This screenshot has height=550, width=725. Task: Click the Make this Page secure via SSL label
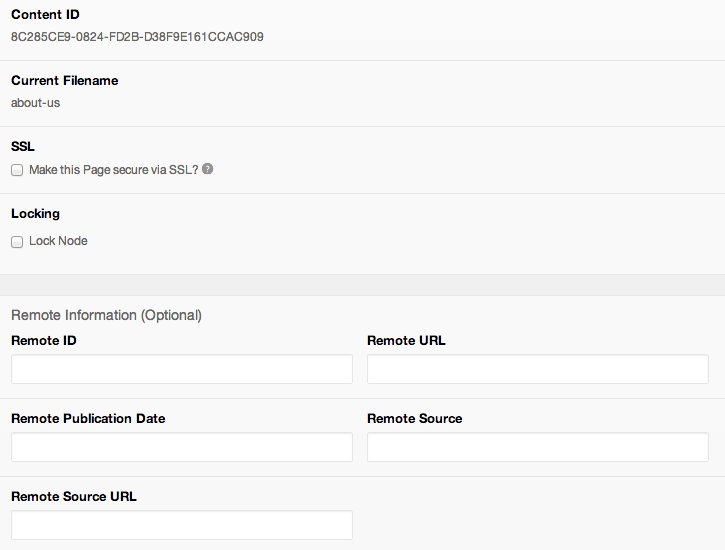[114, 170]
